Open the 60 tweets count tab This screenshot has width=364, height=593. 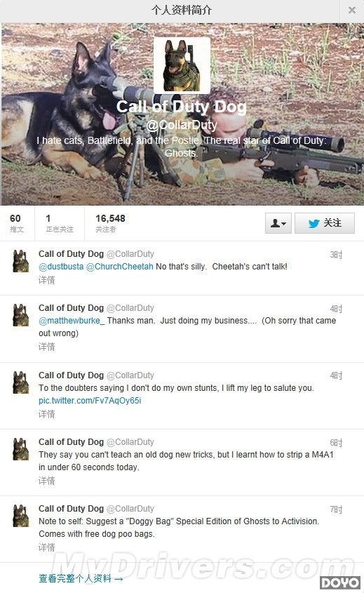click(x=16, y=223)
